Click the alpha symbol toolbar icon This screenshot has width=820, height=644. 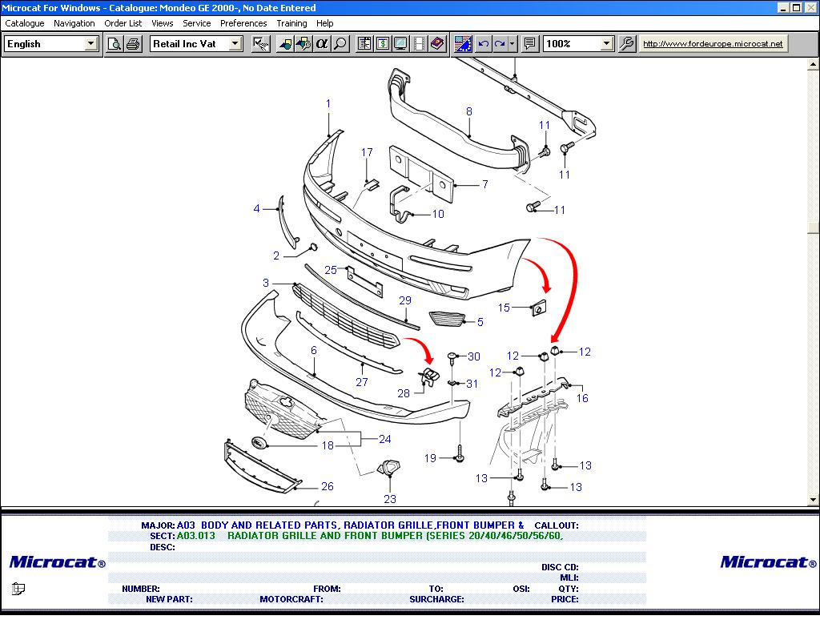pyautogui.click(x=322, y=44)
